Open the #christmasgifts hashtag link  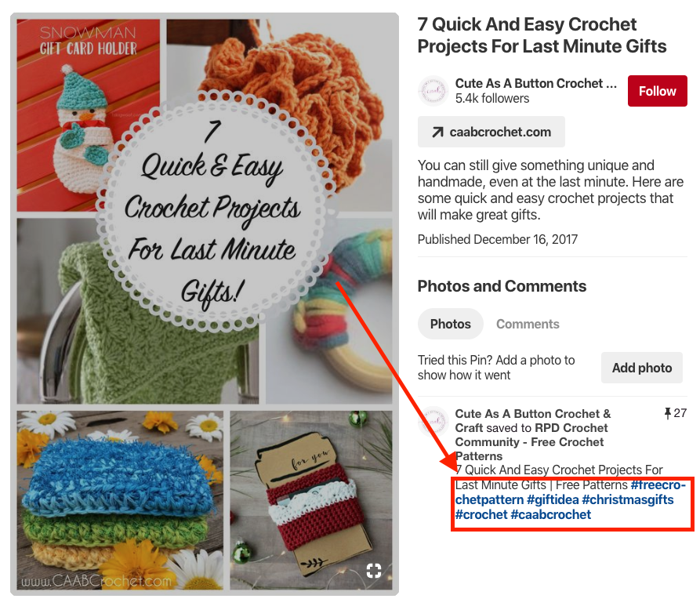[x=628, y=499]
